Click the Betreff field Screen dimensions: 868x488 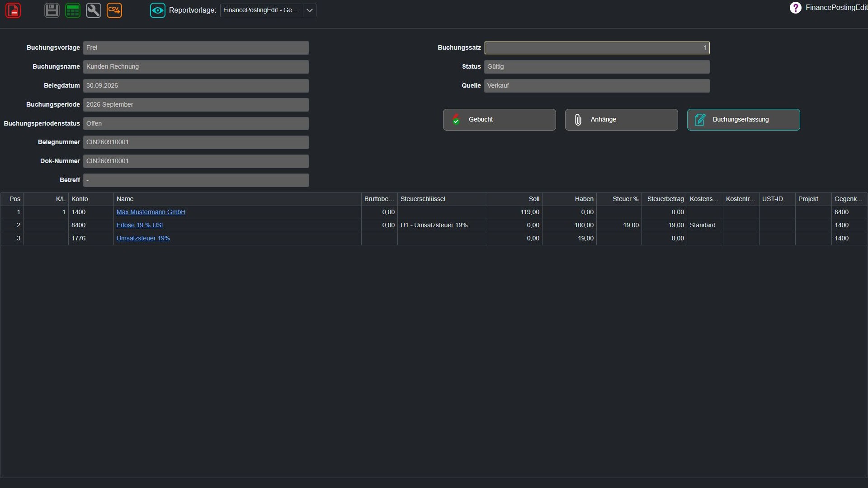point(196,180)
